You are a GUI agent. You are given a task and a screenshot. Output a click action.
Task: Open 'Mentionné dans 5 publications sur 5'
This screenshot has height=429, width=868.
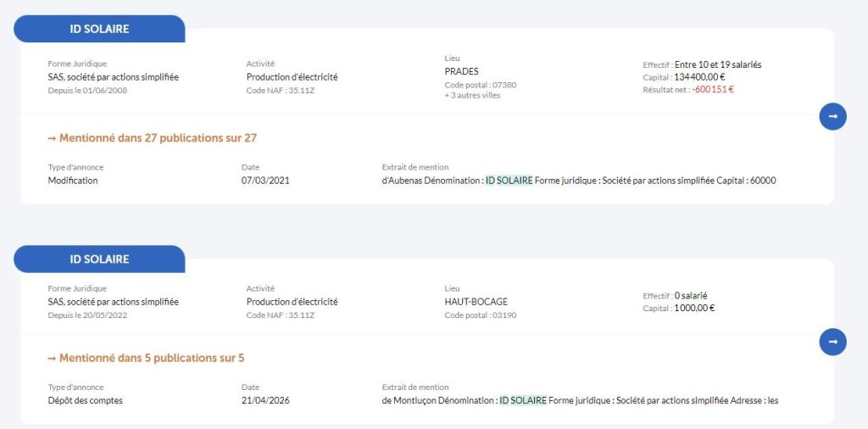(146, 358)
